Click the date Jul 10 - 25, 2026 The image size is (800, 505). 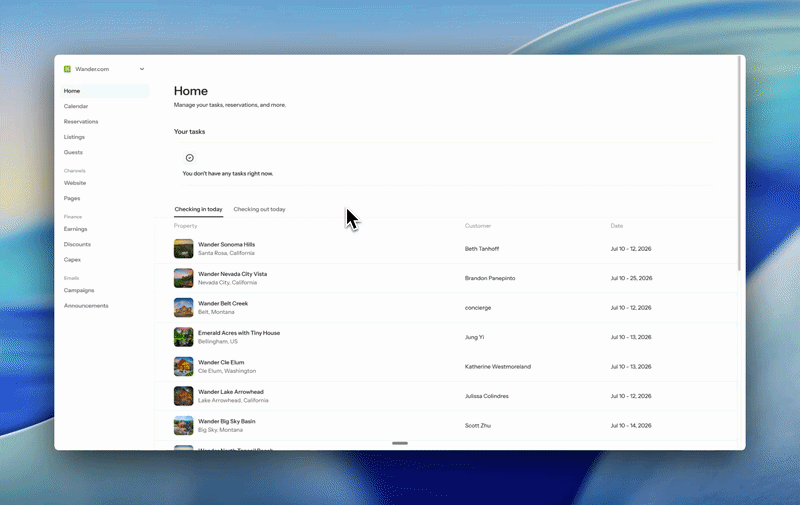coord(631,278)
